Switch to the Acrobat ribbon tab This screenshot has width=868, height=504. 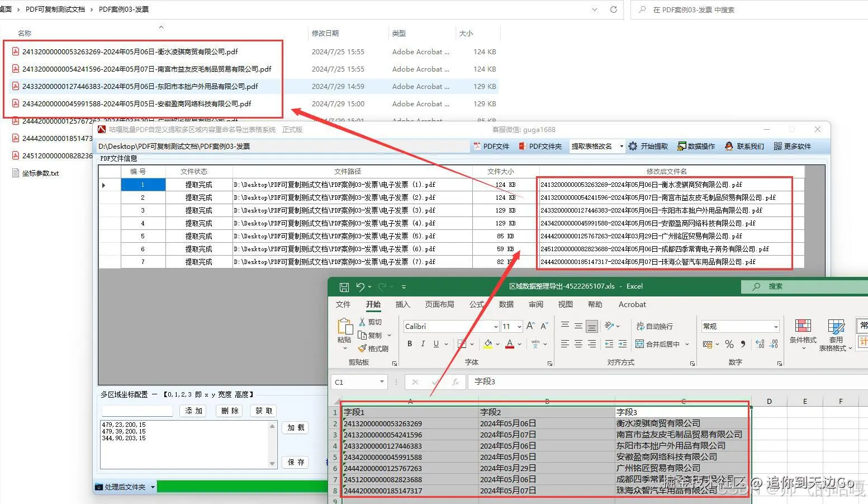click(632, 305)
